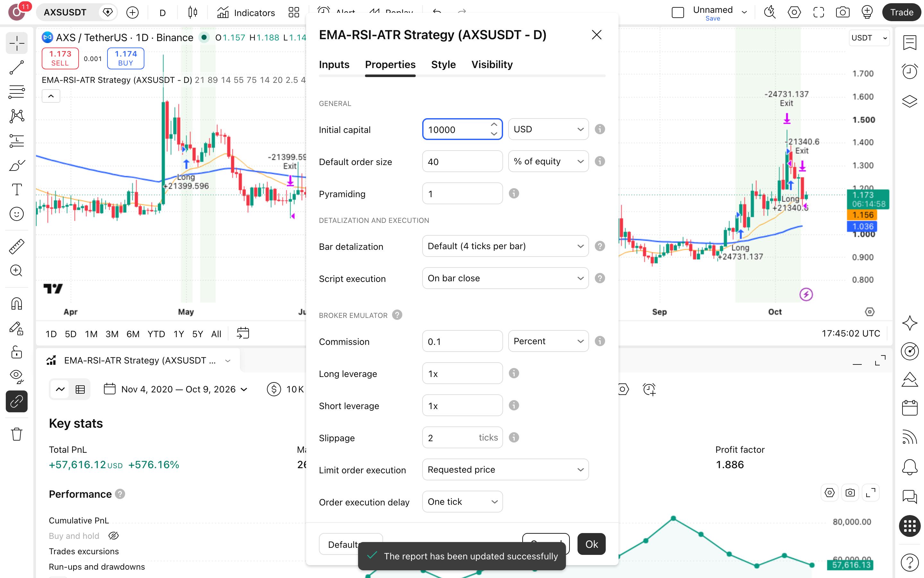
Task: Switch strategy report to table view
Action: [x=80, y=389]
